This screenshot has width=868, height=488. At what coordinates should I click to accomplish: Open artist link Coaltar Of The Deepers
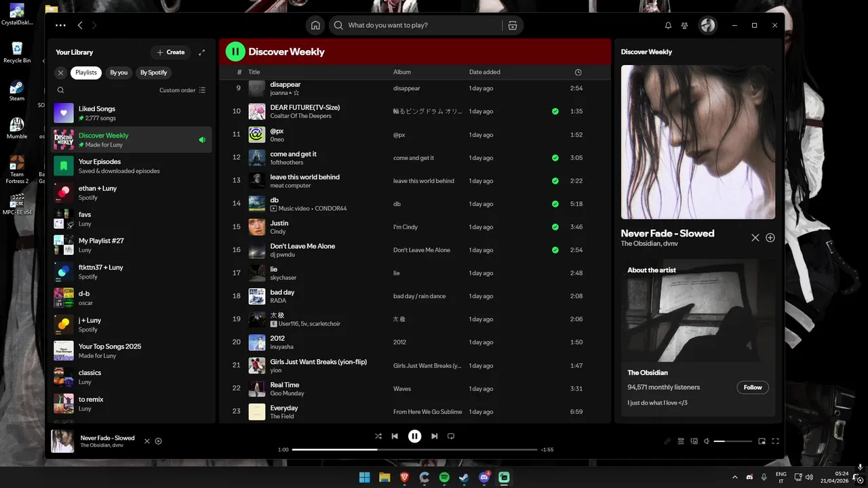tap(300, 116)
